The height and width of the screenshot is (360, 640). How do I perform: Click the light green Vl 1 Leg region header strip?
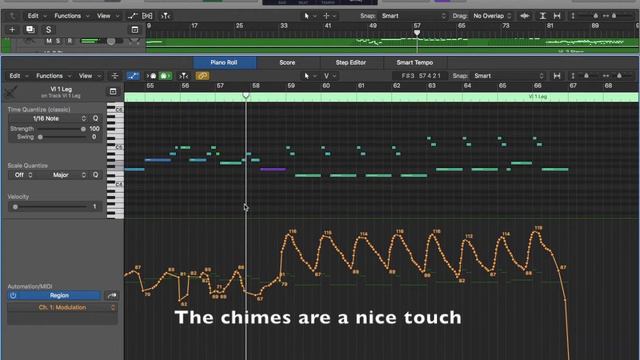tap(381, 97)
